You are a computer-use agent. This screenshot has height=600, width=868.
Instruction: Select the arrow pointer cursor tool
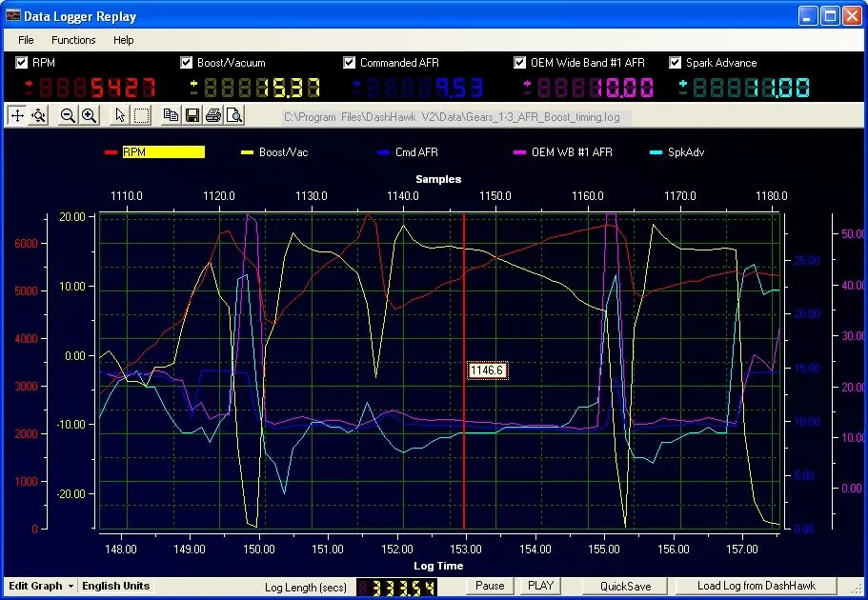(120, 115)
